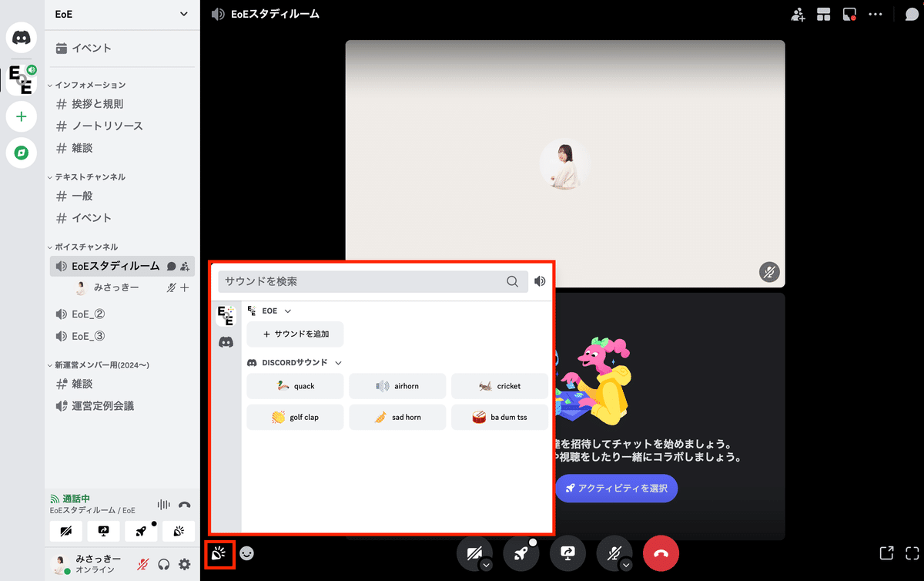Disconnect with the red hang-up button
924x581 pixels.
tap(661, 553)
